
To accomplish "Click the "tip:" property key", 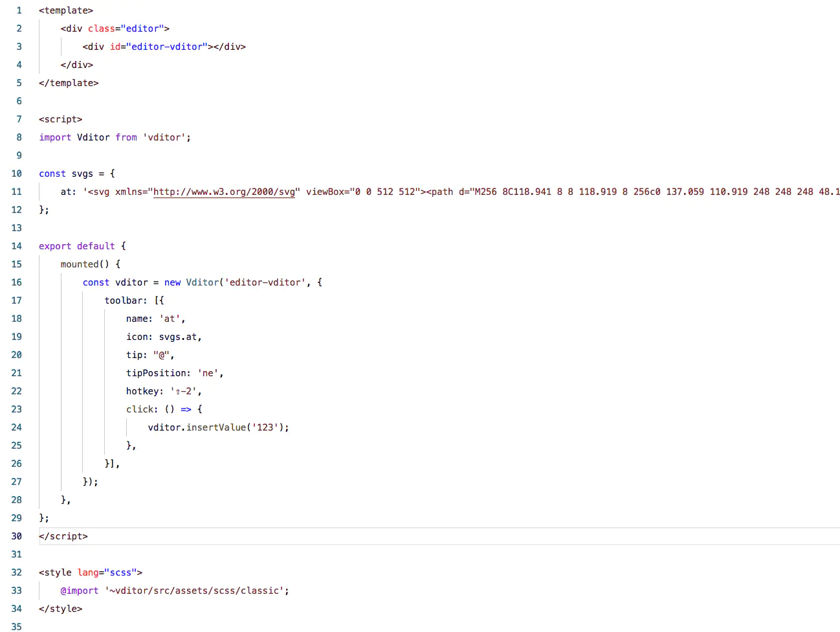I will pos(137,355).
